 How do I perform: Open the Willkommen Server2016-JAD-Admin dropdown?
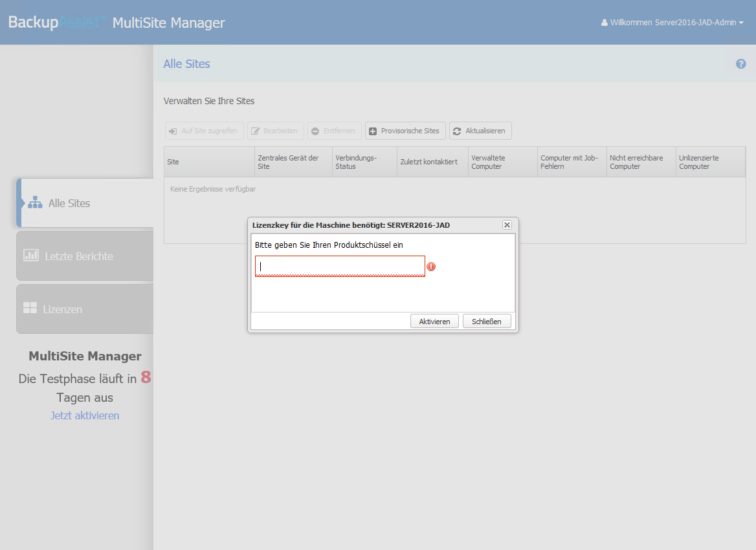tap(673, 23)
